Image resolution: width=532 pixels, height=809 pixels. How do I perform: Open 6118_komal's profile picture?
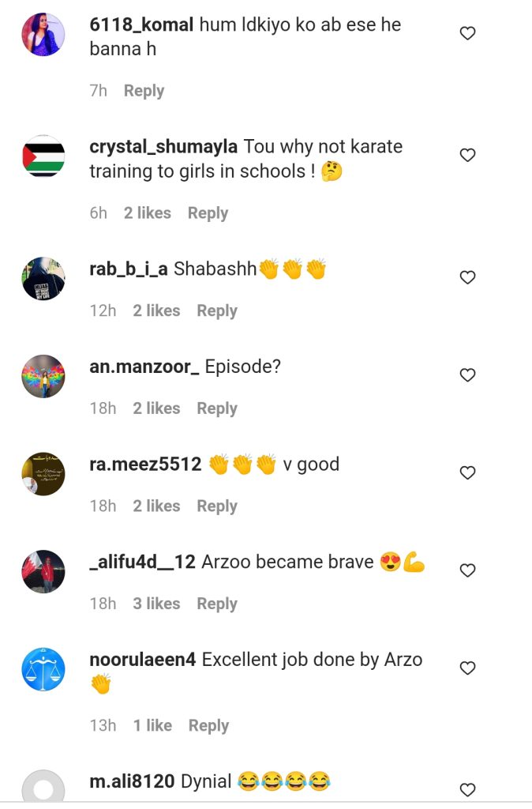click(43, 34)
